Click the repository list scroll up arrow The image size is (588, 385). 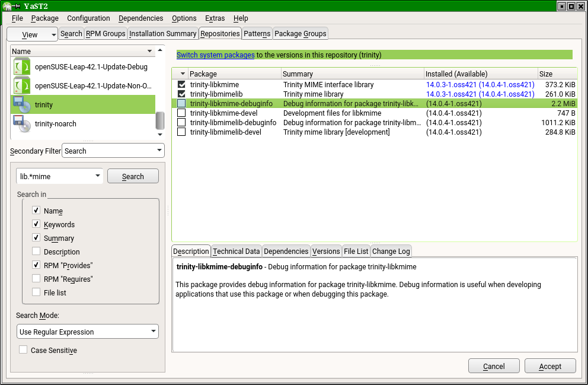click(x=160, y=50)
